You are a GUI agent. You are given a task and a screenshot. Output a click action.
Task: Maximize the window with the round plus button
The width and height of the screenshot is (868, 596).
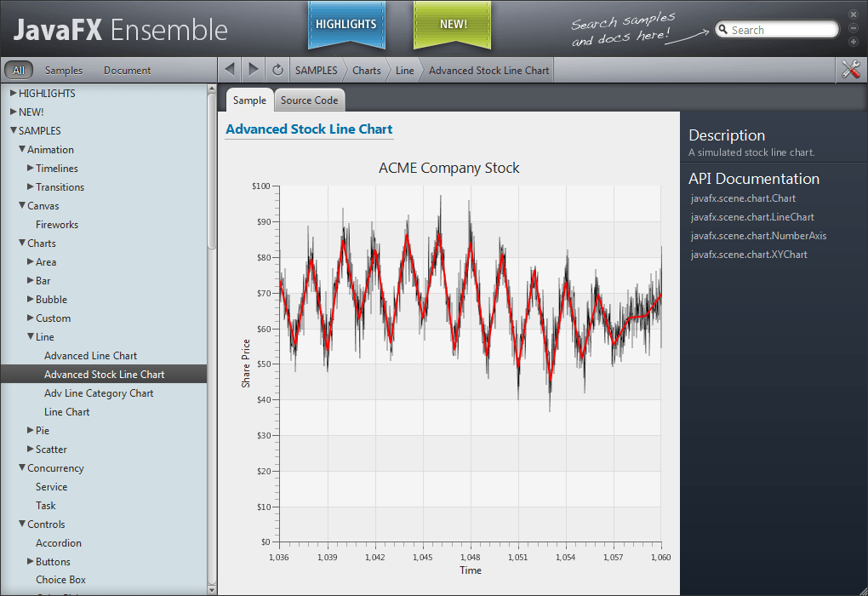tap(853, 42)
